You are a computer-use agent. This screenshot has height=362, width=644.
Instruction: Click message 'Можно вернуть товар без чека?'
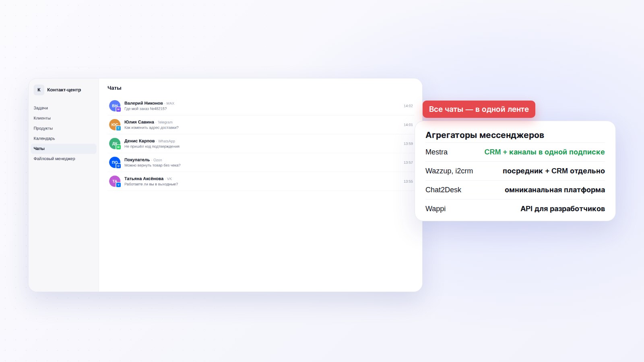click(x=153, y=165)
